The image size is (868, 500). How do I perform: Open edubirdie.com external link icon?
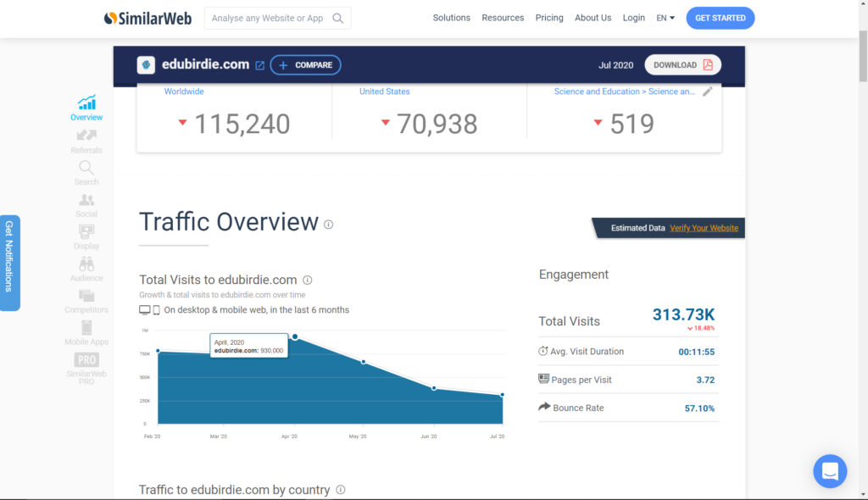tap(260, 65)
